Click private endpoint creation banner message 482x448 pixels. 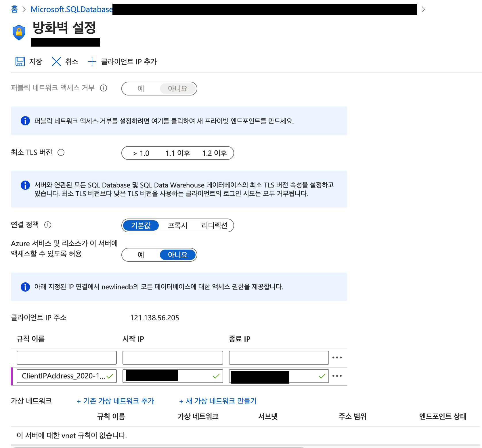164,121
